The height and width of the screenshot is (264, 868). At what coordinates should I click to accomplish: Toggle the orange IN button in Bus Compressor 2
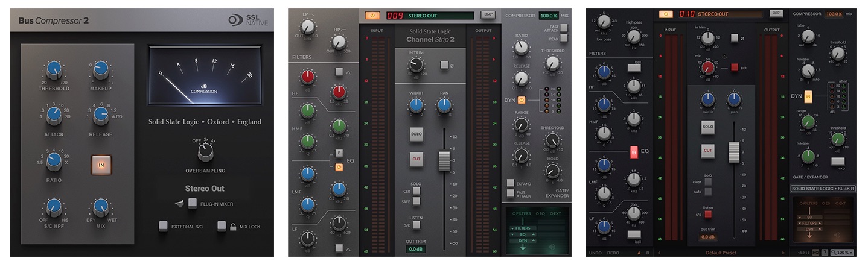click(x=100, y=164)
